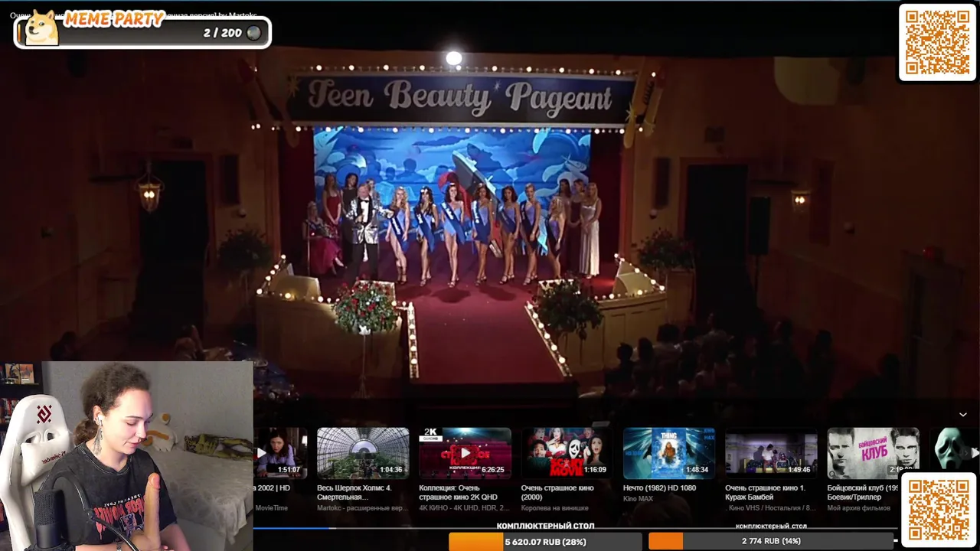
Task: Open the Scary Movie 1:16:09 thumbnail
Action: click(567, 453)
